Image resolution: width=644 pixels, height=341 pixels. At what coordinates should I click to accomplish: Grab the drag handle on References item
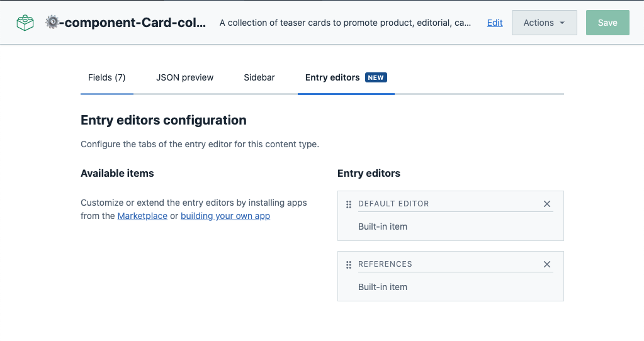pyautogui.click(x=349, y=265)
